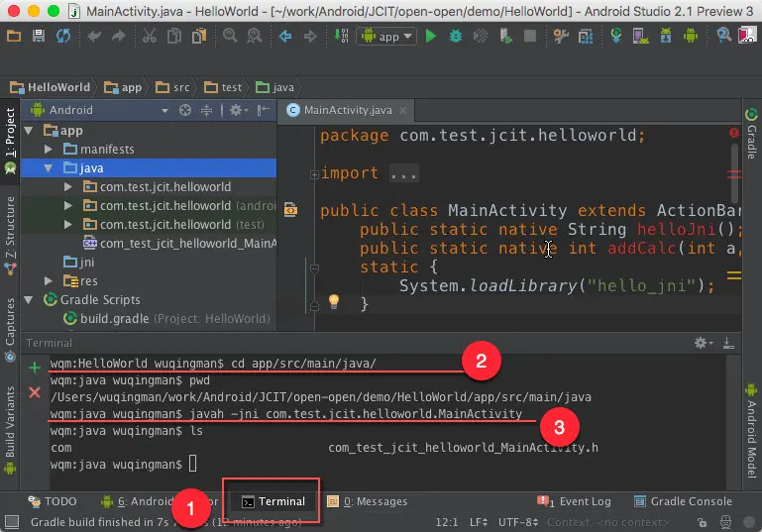The width and height of the screenshot is (762, 532).
Task: Save all with the floppy disk icon
Action: [x=39, y=36]
